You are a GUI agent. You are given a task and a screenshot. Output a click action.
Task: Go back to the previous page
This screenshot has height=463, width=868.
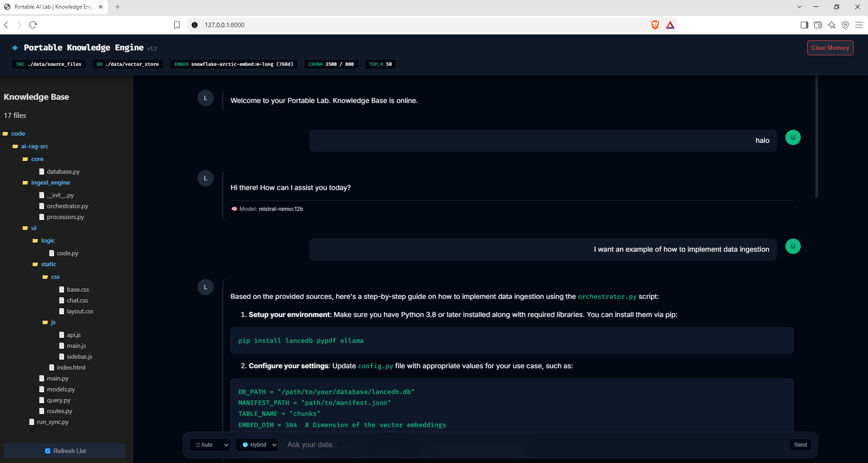pyautogui.click(x=6, y=25)
